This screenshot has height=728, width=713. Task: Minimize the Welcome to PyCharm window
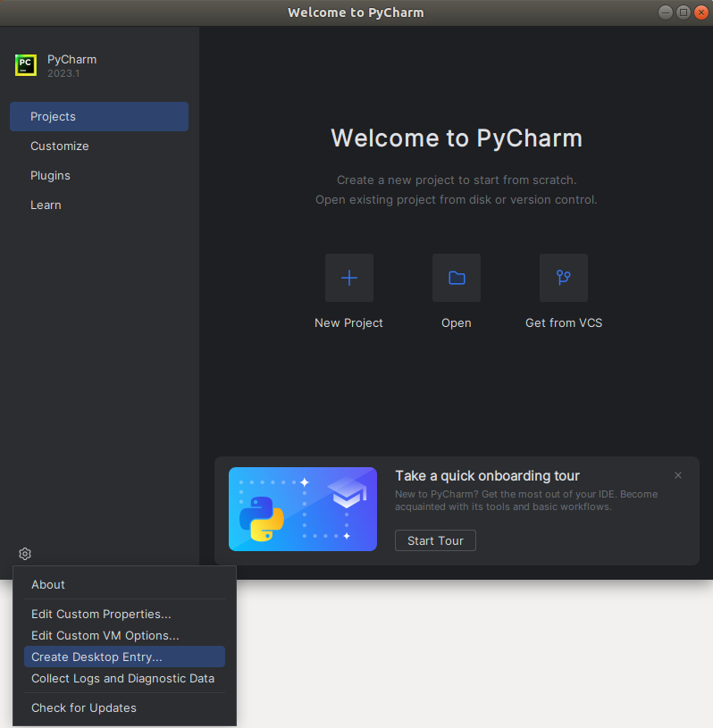click(667, 13)
